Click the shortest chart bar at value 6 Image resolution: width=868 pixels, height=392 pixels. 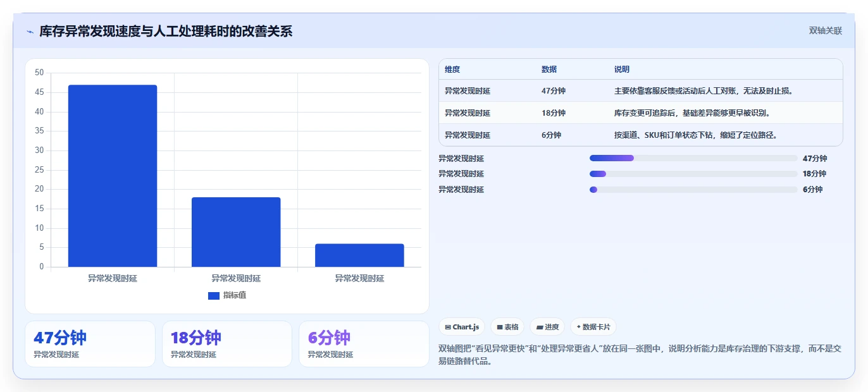click(359, 255)
